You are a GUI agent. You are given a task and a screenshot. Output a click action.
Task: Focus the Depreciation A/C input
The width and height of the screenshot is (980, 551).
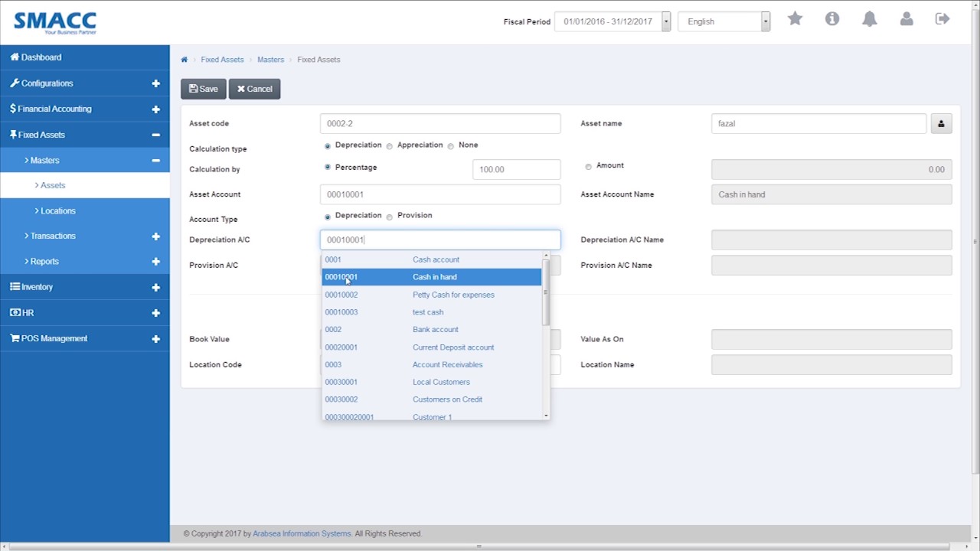point(440,240)
